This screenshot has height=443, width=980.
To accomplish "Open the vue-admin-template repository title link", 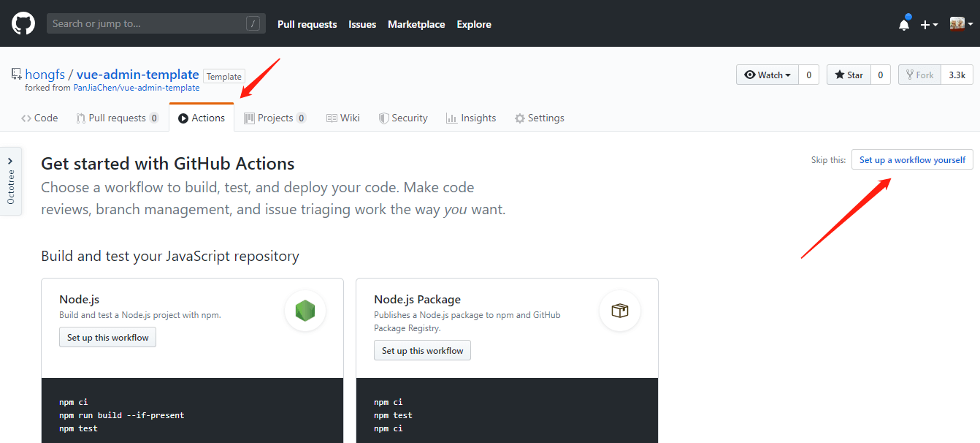I will coord(138,75).
